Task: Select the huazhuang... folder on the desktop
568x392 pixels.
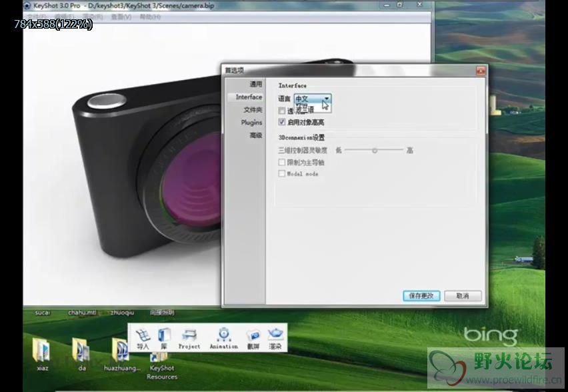Action: (x=122, y=354)
